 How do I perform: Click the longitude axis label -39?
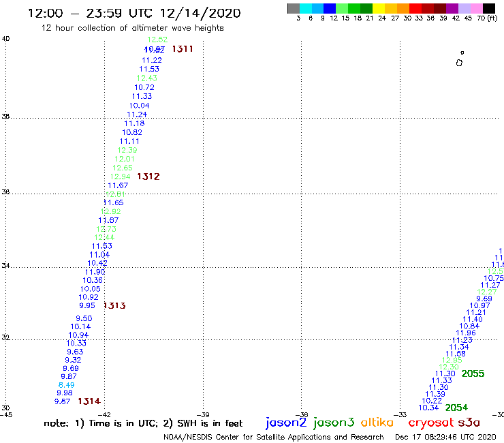pos(203,415)
